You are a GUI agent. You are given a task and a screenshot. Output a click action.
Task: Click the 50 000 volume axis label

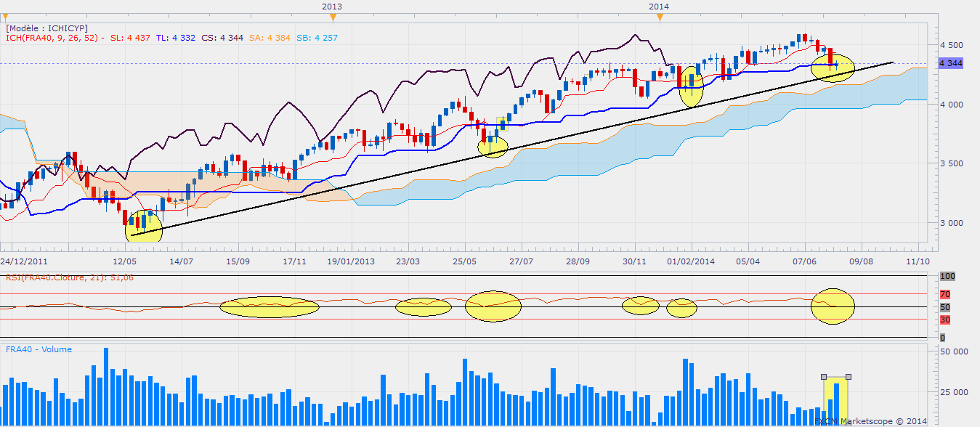pyautogui.click(x=953, y=351)
